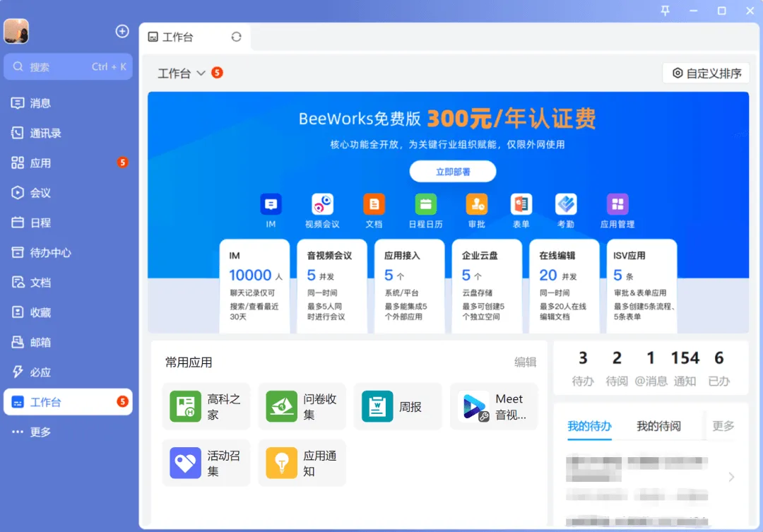Click the 音视频会议 card
The image size is (763, 532).
(x=332, y=286)
